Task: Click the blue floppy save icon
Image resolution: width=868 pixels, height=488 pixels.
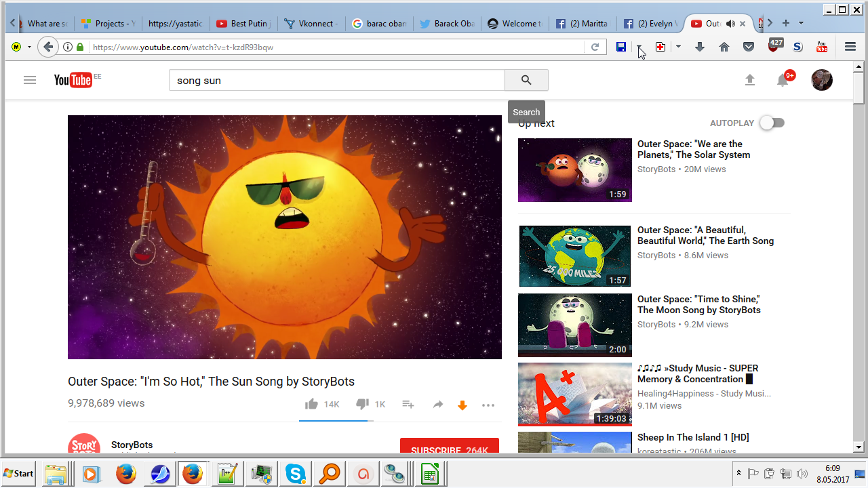Action: pos(621,47)
